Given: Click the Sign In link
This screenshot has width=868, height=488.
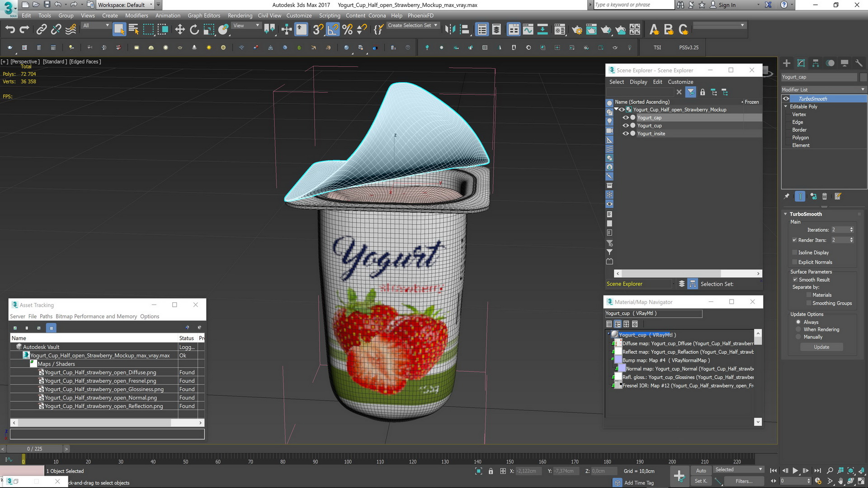Looking at the screenshot, I should pos(727,5).
